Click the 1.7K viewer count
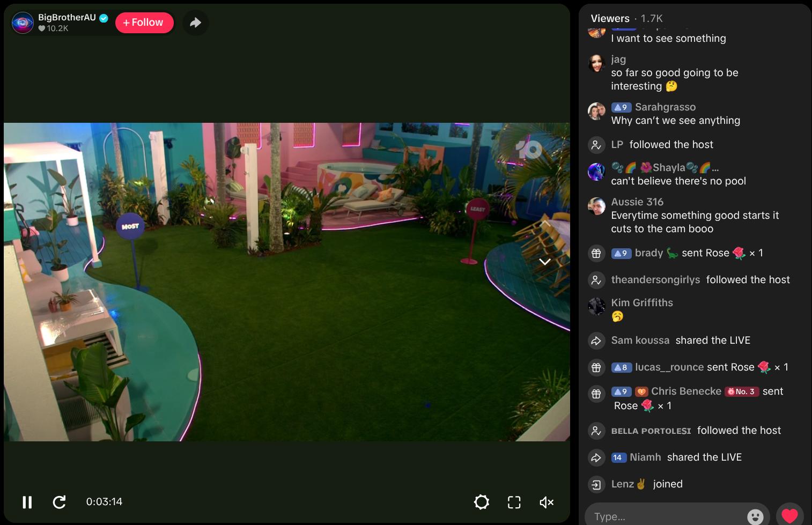Screen dimensions: 812x525 click(x=652, y=18)
